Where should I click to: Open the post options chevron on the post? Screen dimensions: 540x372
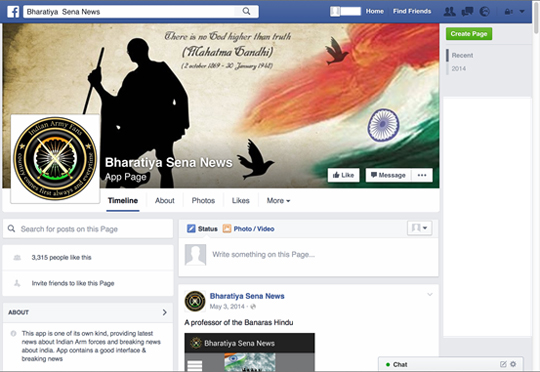tap(430, 294)
